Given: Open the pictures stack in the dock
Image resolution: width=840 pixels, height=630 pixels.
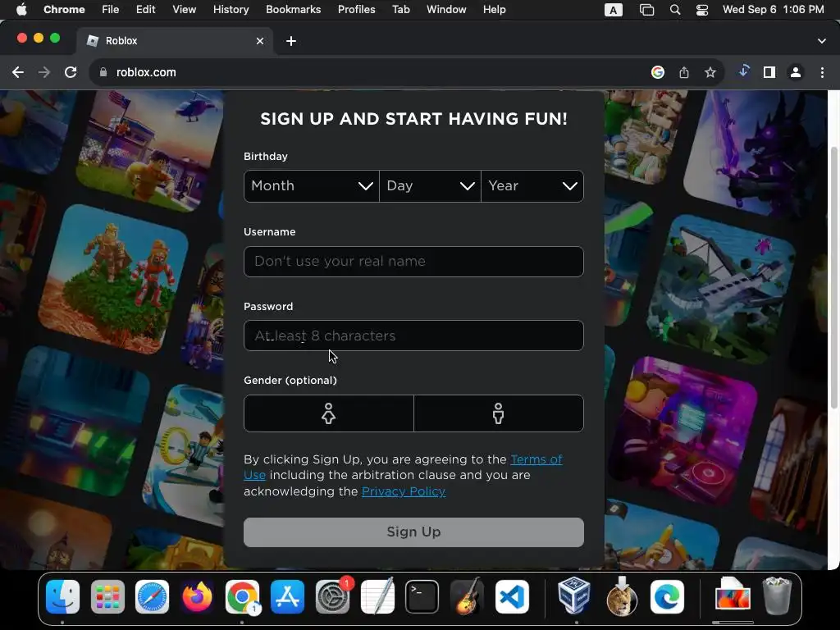Looking at the screenshot, I should (x=733, y=596).
